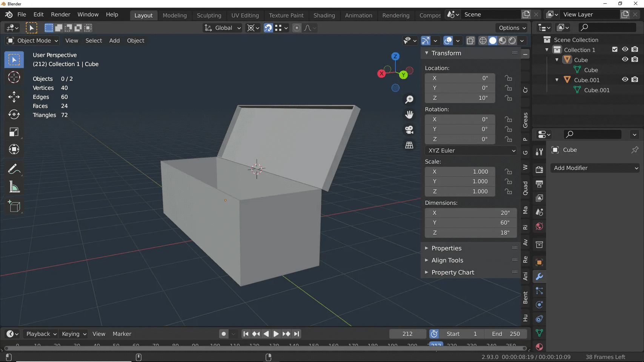Open the Playback popover

click(x=41, y=334)
